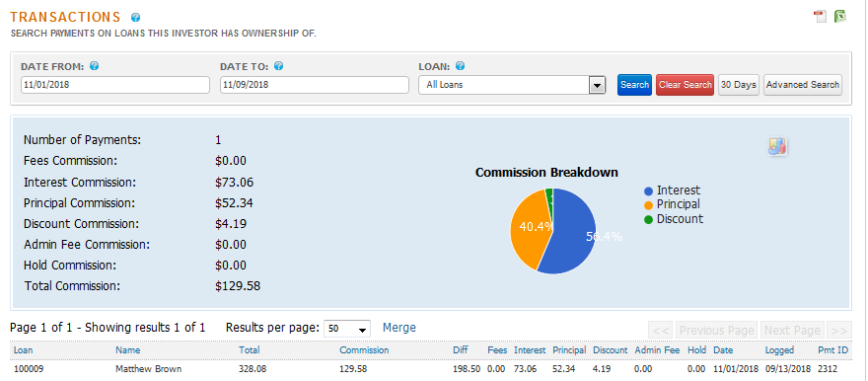Screen dimensions: 868x381
Task: Open the All Loans dropdown
Action: 512,85
